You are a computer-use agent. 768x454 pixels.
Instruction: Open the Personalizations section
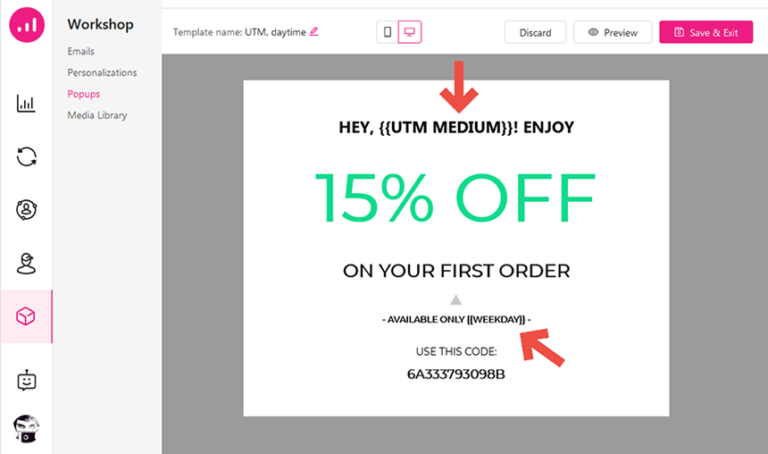[x=102, y=72]
